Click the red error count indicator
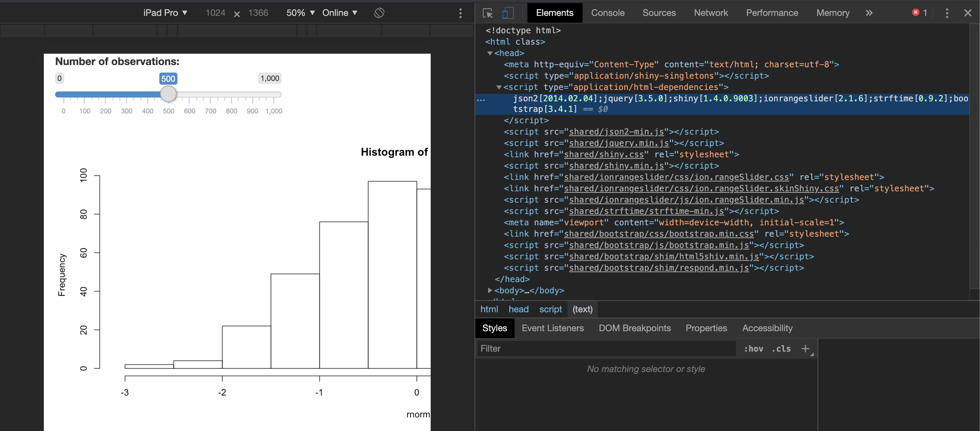Image resolution: width=980 pixels, height=431 pixels. click(920, 13)
